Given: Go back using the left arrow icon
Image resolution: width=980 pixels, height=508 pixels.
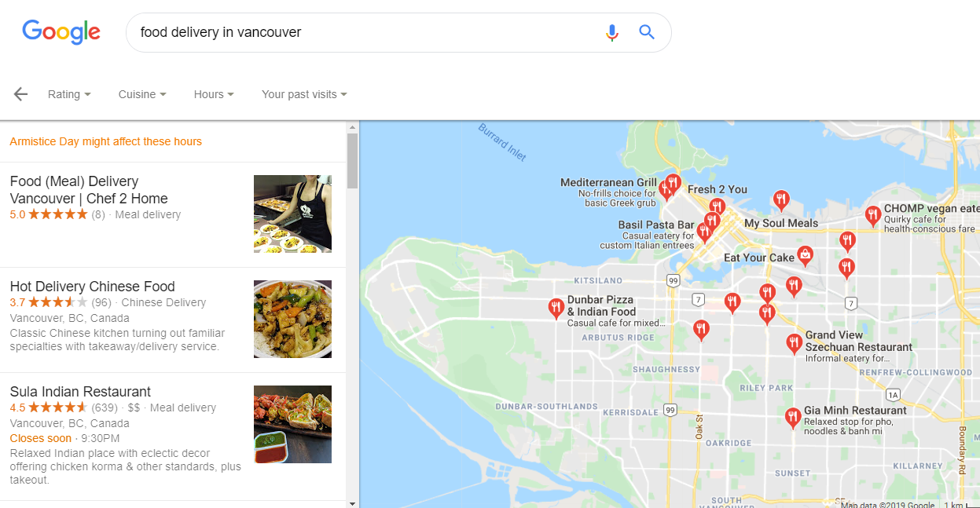Looking at the screenshot, I should (20, 94).
